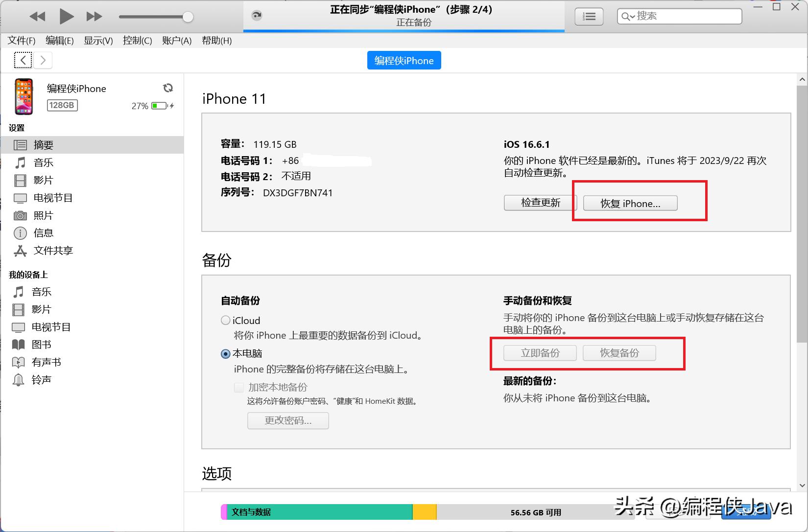Open the search field magnifier dropdown
808x532 pixels.
coord(627,16)
